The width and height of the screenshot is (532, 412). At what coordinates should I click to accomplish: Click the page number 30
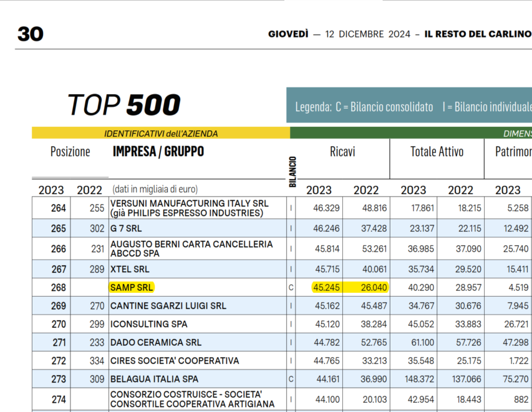31,34
